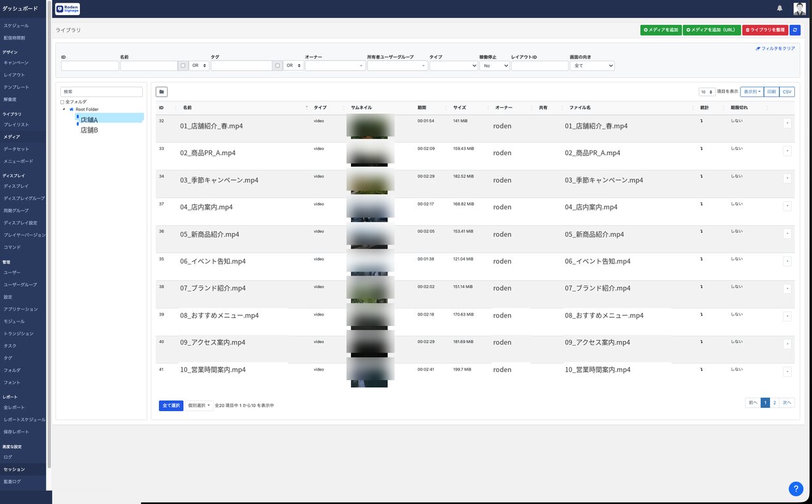Image resolution: width=812 pixels, height=504 pixels.
Task: Open the blue help question-mark icon
Action: pyautogui.click(x=796, y=488)
